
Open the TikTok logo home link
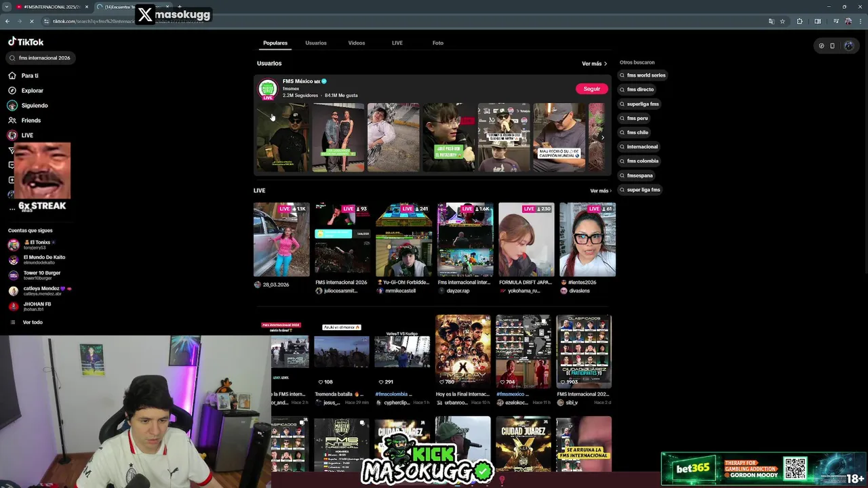[x=26, y=41]
